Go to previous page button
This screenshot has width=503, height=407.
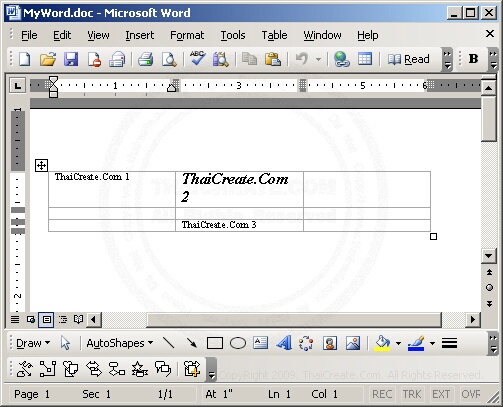[489, 272]
